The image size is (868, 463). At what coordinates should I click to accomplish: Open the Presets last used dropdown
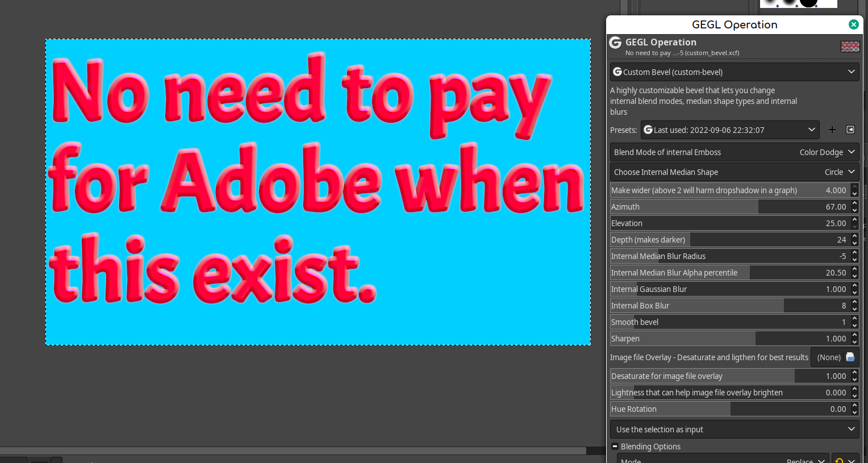point(730,130)
